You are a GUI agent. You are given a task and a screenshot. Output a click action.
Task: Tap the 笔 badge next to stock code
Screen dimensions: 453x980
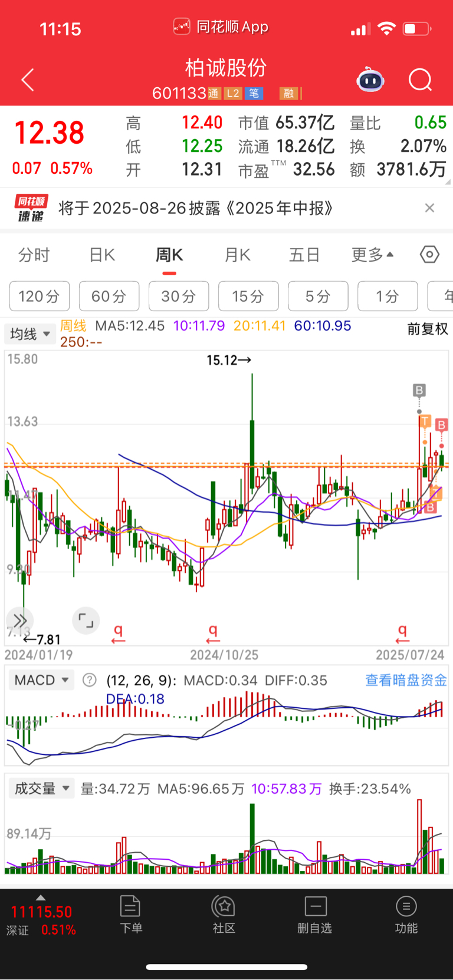(x=254, y=93)
